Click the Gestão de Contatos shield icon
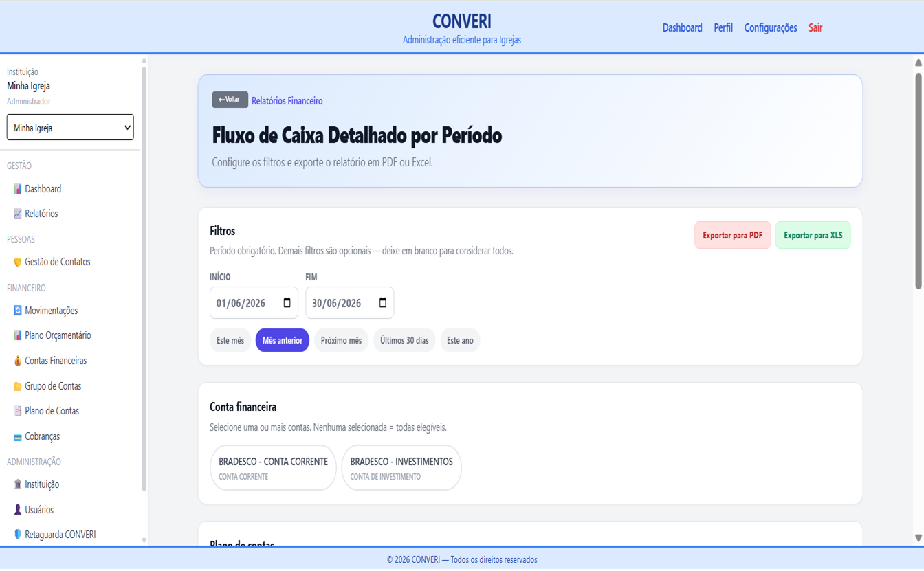This screenshot has width=924, height=571. click(18, 262)
